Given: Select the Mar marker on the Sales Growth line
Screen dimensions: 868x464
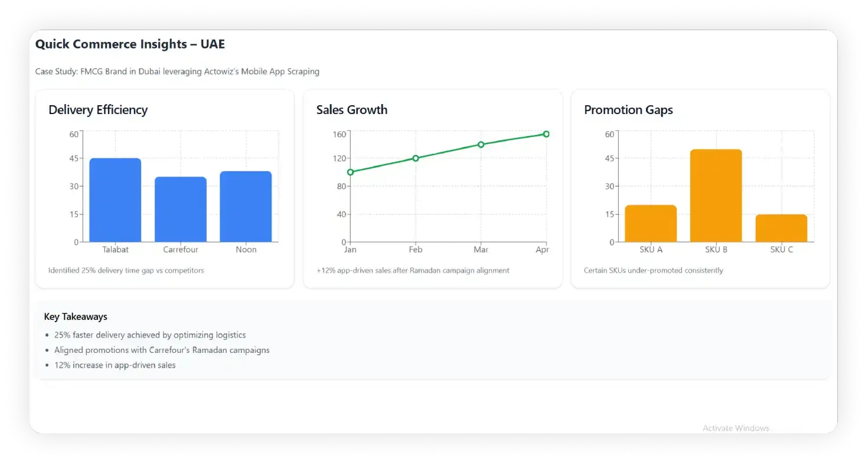Looking at the screenshot, I should pos(481,144).
